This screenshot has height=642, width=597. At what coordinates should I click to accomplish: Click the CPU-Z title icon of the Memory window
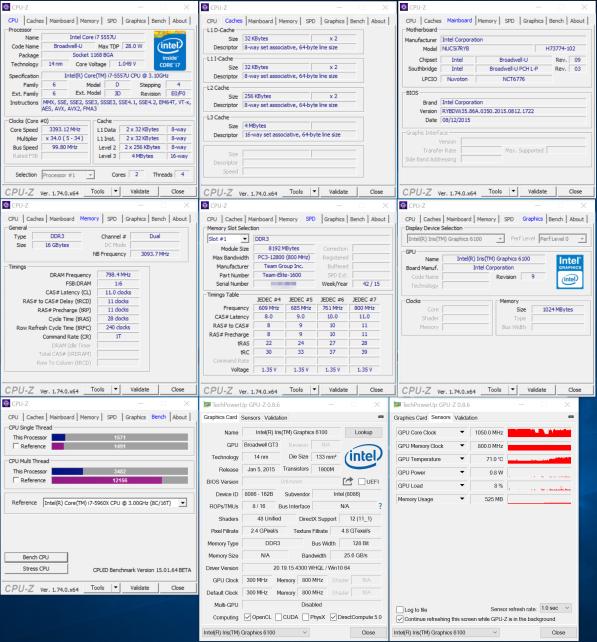pyautogui.click(x=6, y=205)
